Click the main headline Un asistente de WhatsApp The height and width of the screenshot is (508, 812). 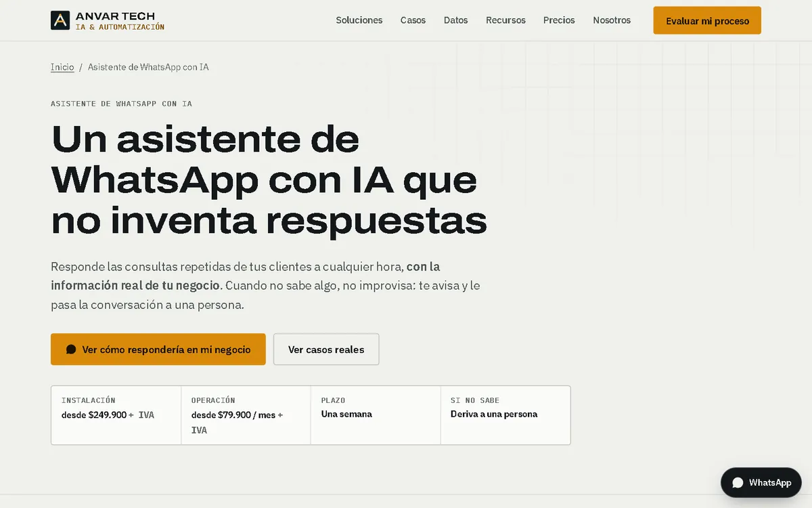pyautogui.click(x=269, y=179)
